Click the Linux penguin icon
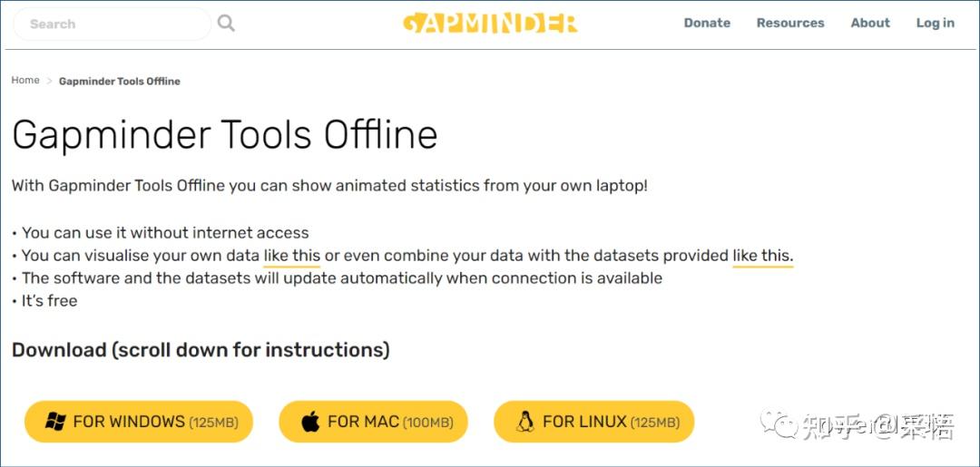Viewport: 980px width, 467px height. 524,422
